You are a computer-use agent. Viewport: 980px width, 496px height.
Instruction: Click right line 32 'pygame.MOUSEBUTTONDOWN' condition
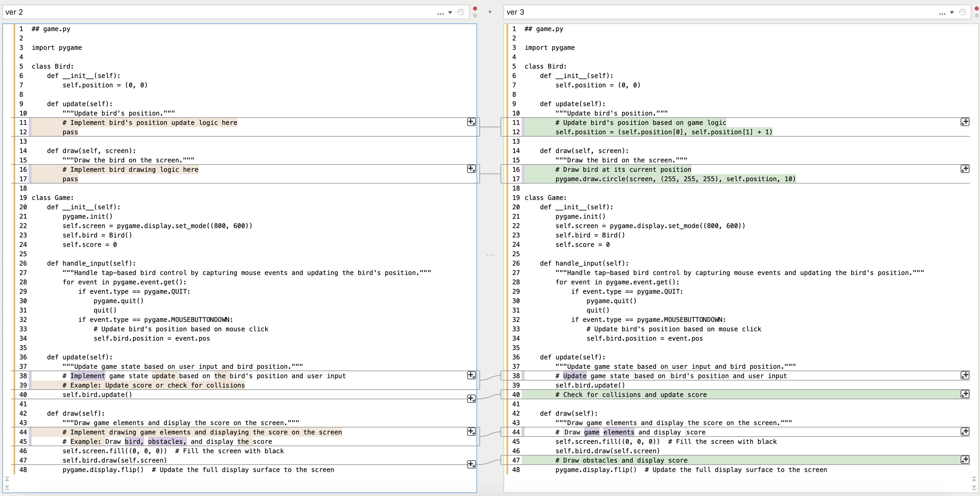tap(648, 320)
